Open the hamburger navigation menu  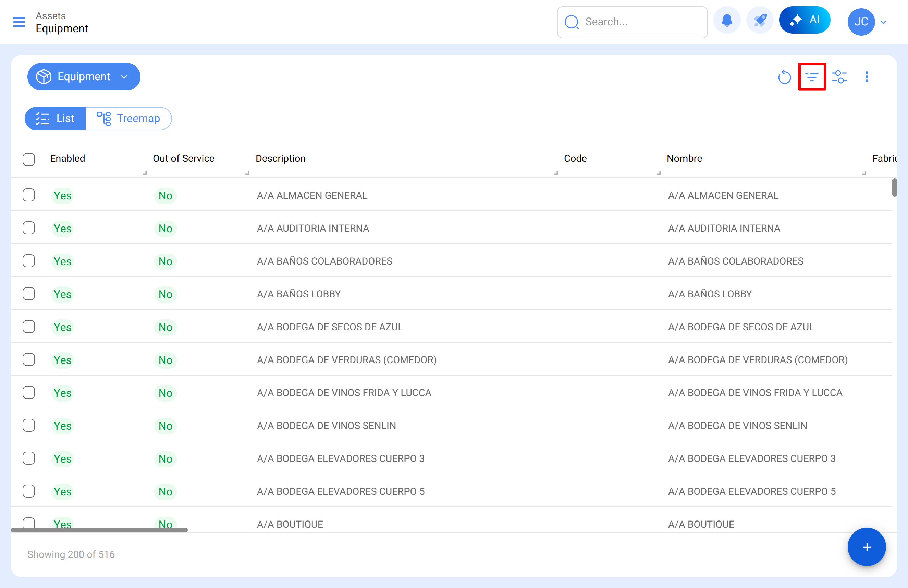19,22
